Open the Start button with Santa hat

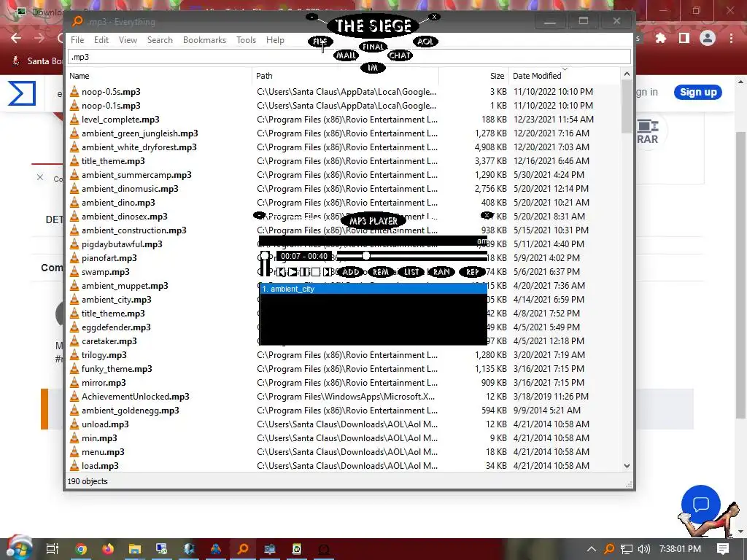click(x=18, y=548)
